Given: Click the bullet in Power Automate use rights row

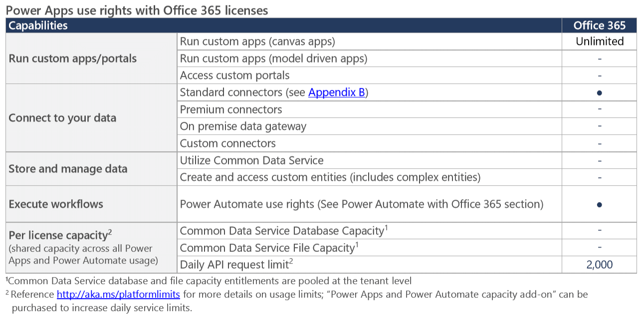Looking at the screenshot, I should pos(599,204).
